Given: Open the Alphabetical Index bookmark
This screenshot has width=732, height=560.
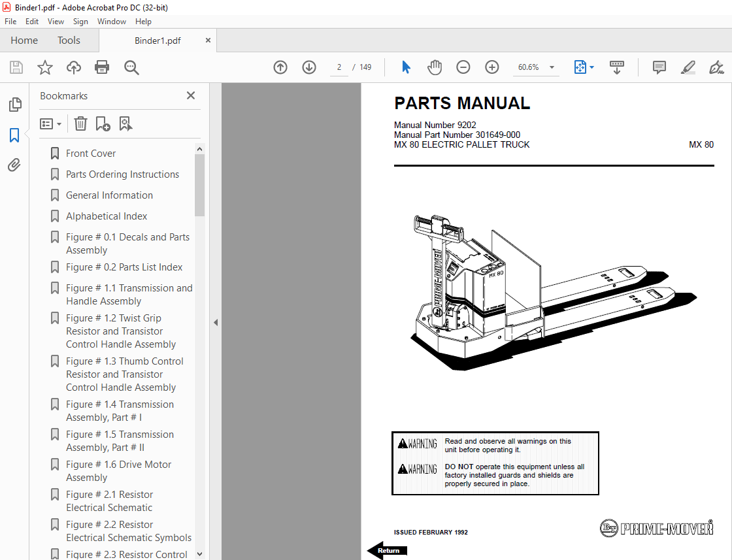Looking at the screenshot, I should point(107,216).
